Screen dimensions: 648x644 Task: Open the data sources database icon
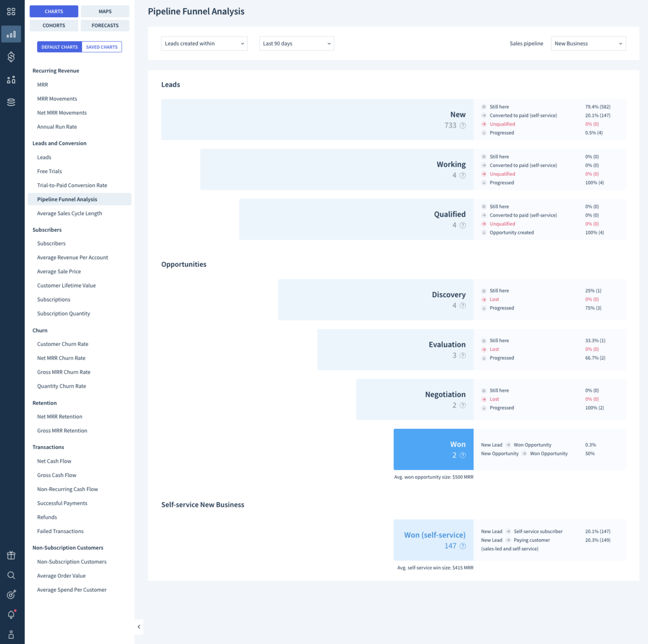point(11,101)
